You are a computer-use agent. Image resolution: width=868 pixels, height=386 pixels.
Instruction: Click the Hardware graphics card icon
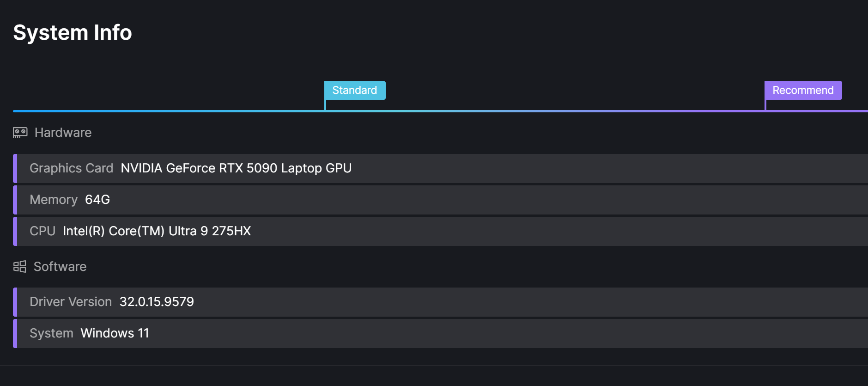tap(20, 133)
